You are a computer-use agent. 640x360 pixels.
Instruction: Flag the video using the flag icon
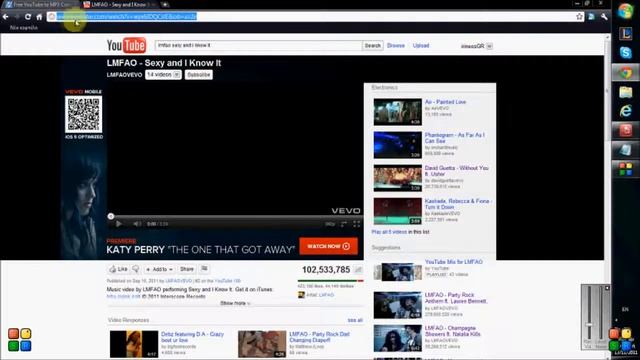pos(204,269)
